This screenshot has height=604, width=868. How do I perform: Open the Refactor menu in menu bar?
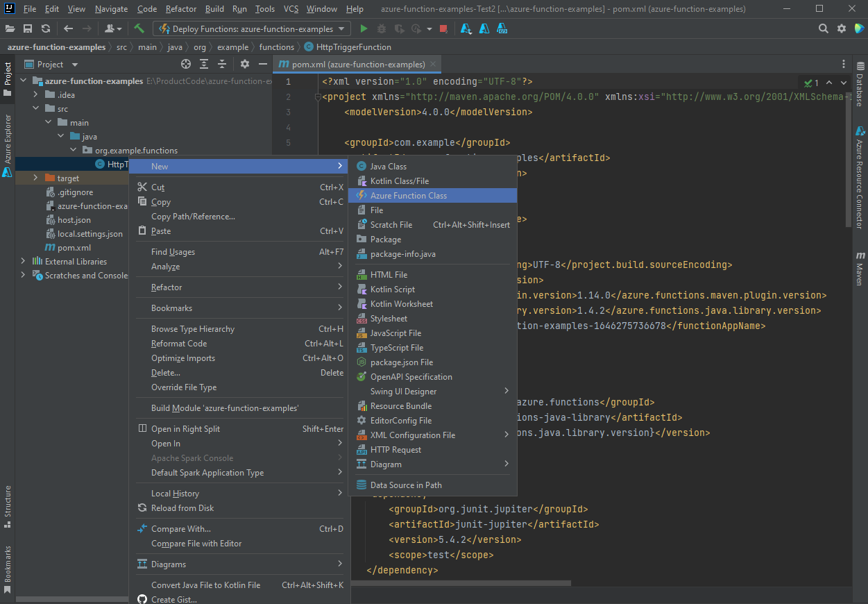click(x=180, y=9)
